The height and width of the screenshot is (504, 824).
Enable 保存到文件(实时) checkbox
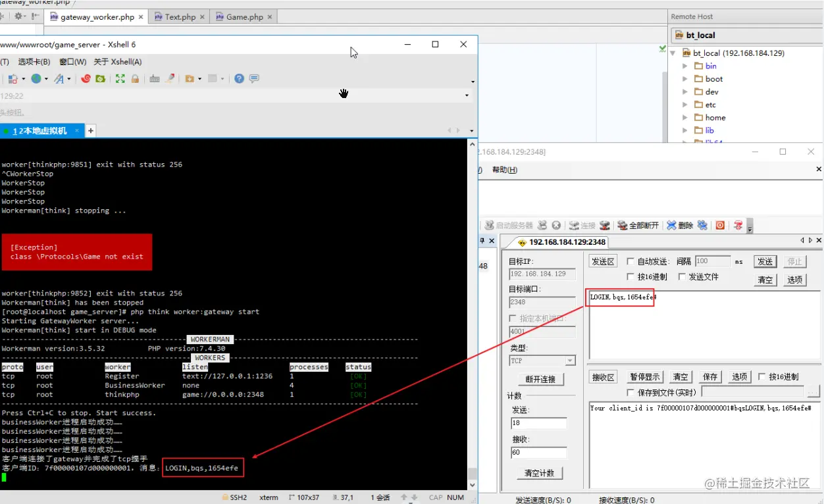(631, 392)
